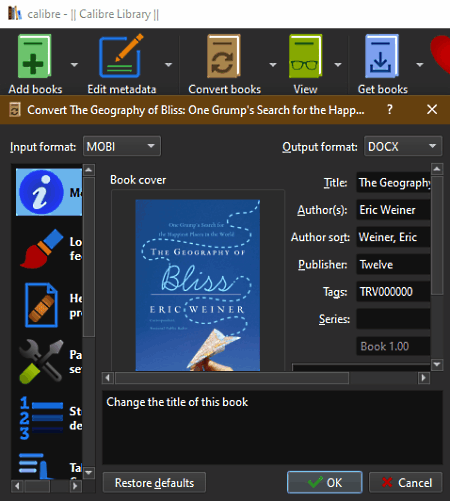Expand the Get books dropdown arrow

[x=420, y=64]
